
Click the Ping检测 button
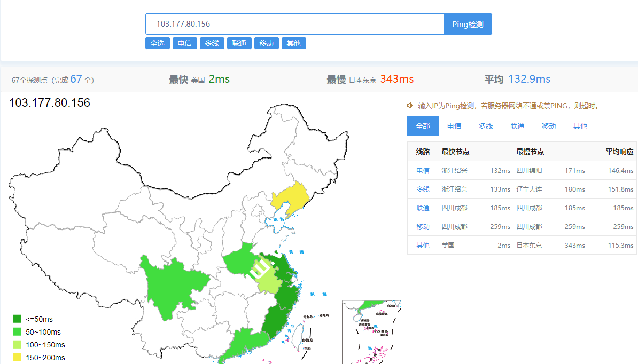coord(467,23)
